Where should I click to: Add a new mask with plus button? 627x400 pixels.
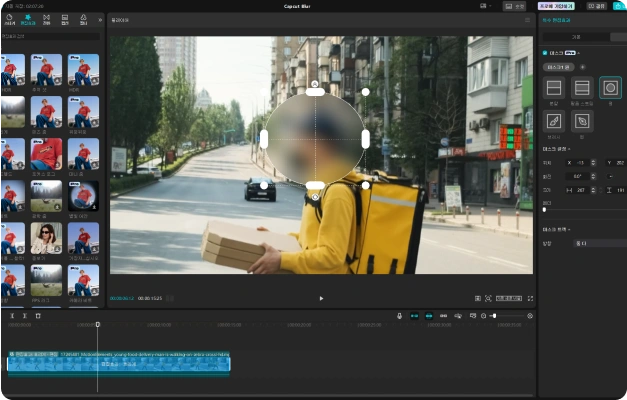tap(582, 67)
